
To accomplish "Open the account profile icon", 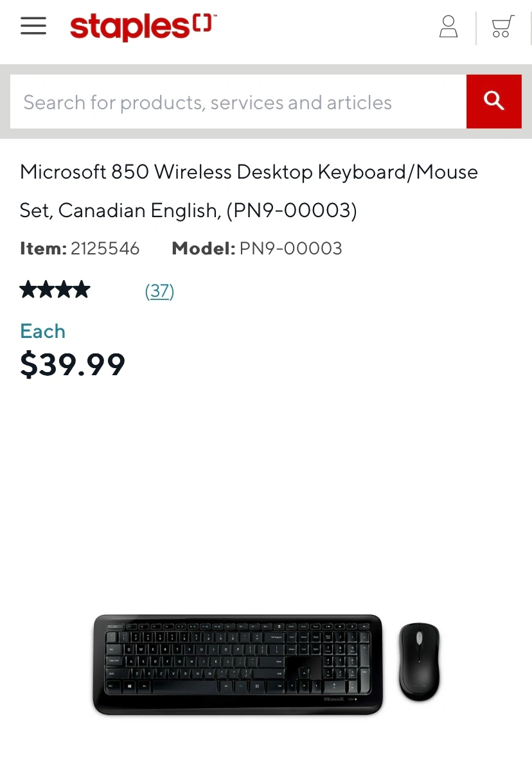I will tap(448, 27).
